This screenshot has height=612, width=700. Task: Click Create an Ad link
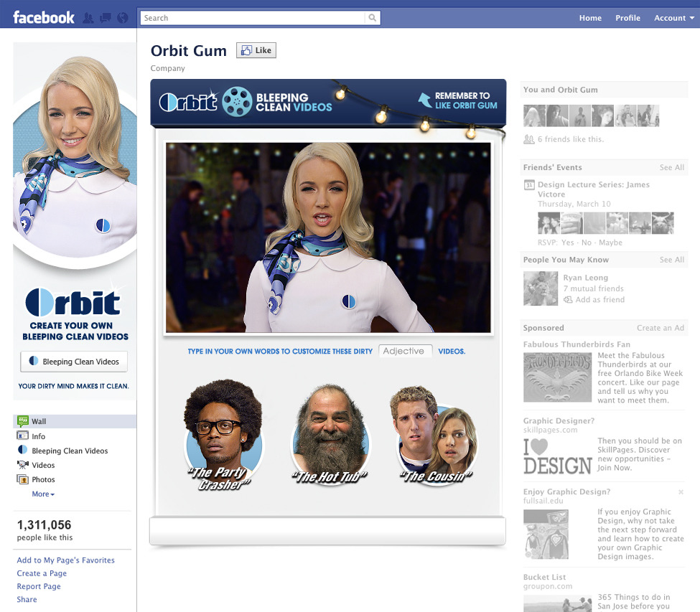661,328
